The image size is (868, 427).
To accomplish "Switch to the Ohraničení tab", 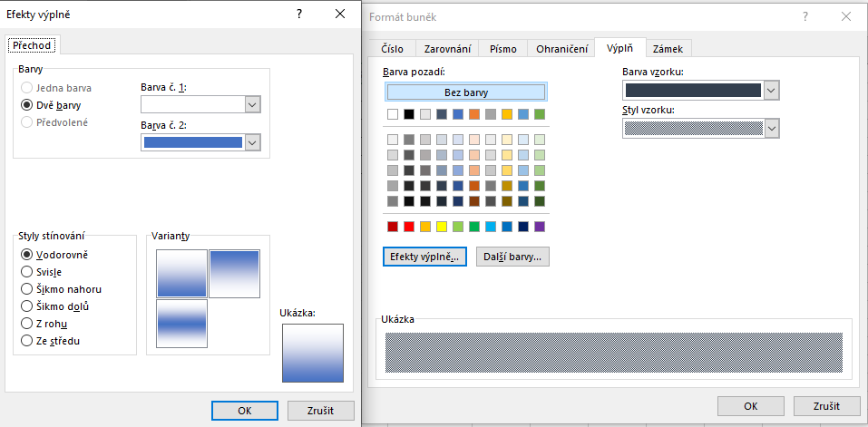I will coord(561,49).
